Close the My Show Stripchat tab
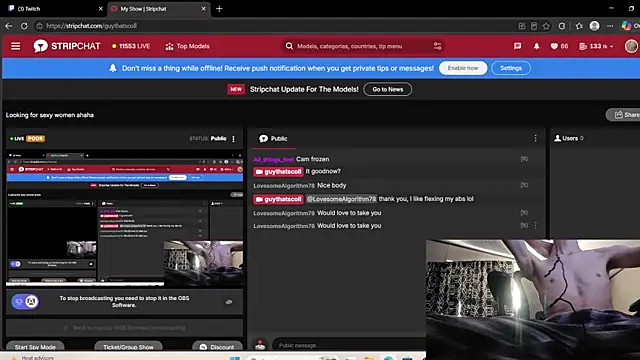The width and height of the screenshot is (640, 360). click(204, 9)
